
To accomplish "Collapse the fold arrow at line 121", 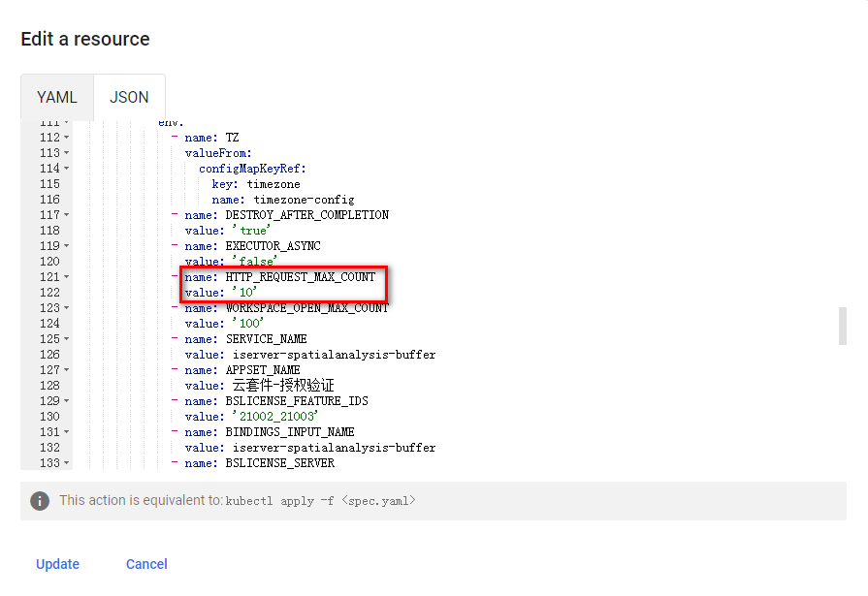I will (66, 277).
